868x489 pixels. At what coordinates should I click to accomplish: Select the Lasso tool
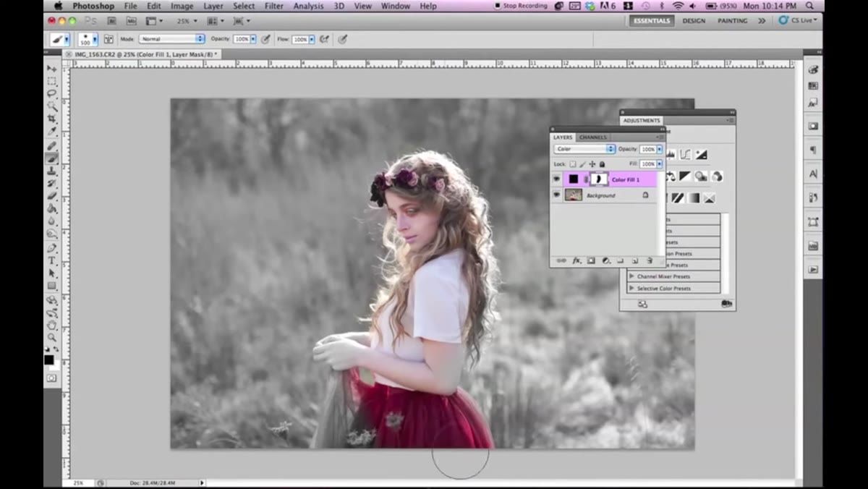[x=51, y=93]
